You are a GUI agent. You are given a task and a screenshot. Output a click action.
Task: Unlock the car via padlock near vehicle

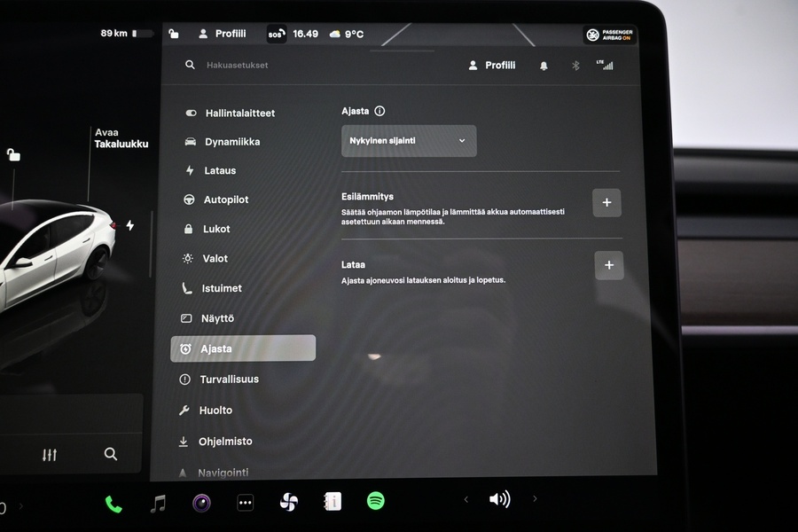pos(13,155)
